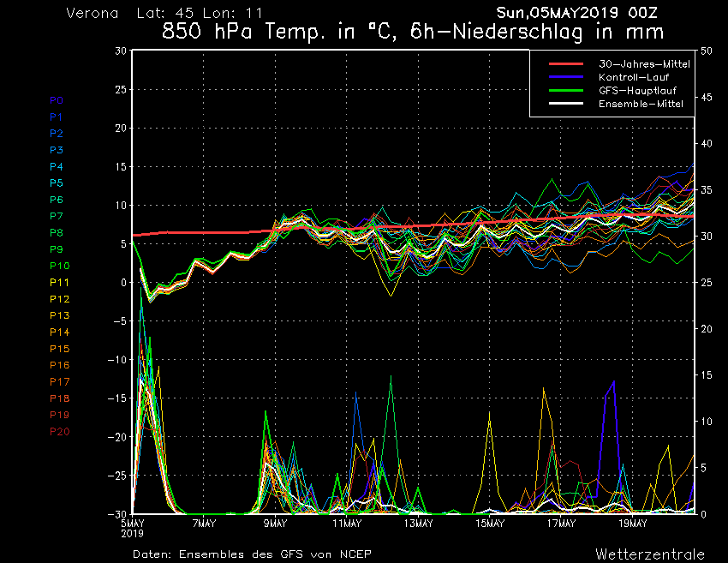Click the "19MAY" date axis label
Screen dimensions: 728x563
coord(633,524)
